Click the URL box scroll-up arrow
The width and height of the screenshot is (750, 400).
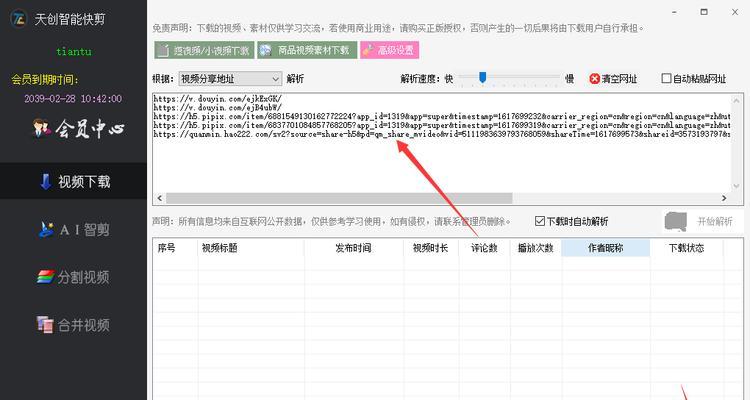pyautogui.click(x=737, y=100)
